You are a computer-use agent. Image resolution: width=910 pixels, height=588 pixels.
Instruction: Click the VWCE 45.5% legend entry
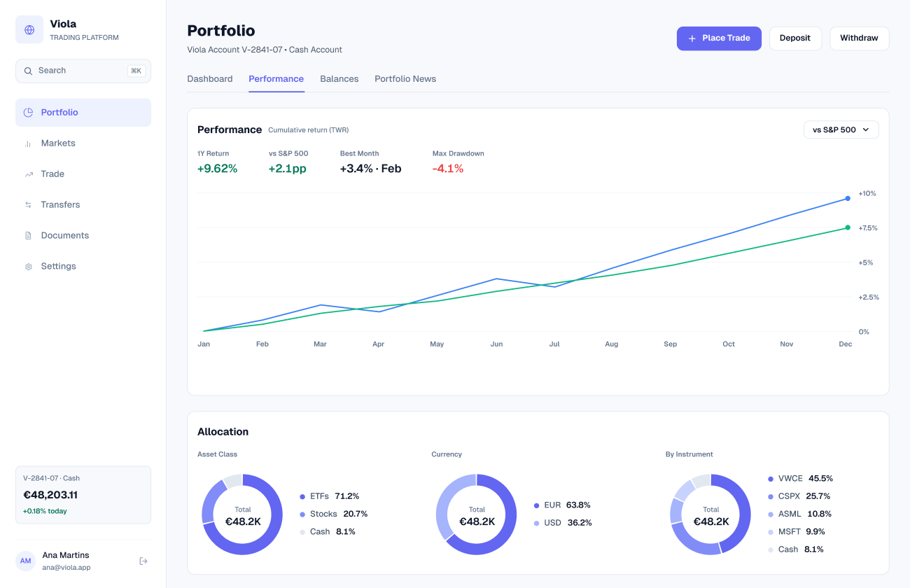801,479
